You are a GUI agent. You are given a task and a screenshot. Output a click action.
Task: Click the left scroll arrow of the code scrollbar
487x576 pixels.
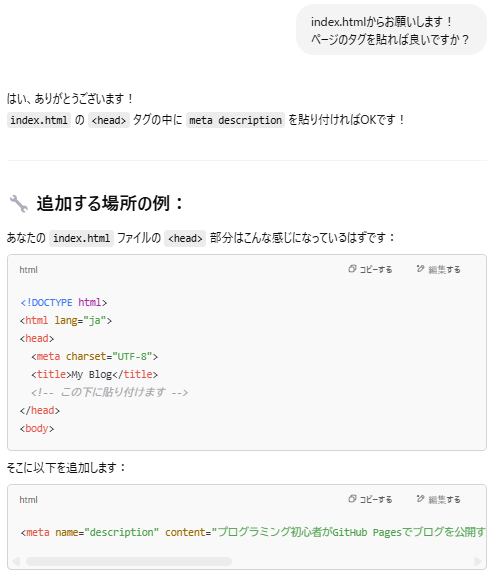[x=16, y=561]
